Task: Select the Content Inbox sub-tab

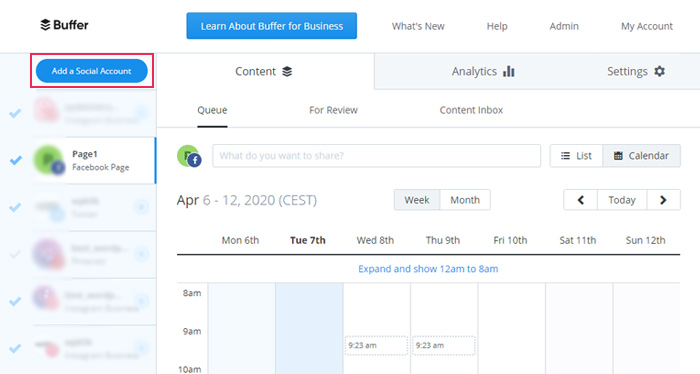Action: point(471,110)
